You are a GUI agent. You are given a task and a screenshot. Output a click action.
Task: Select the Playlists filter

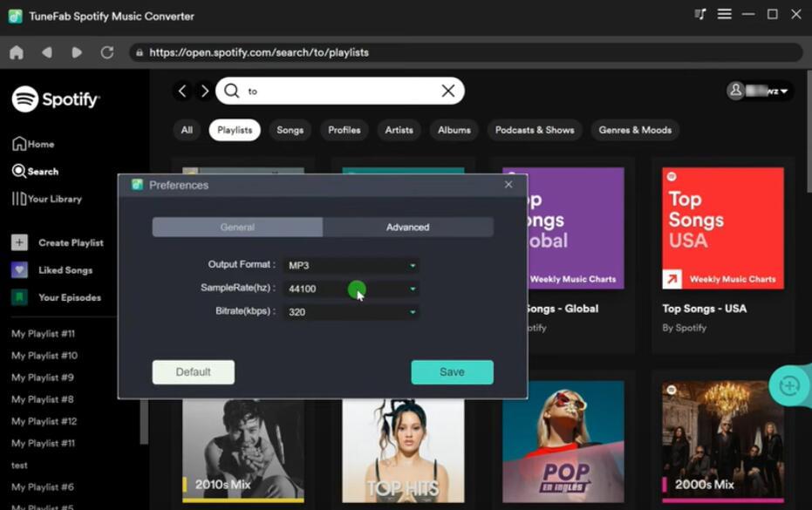[x=235, y=130]
